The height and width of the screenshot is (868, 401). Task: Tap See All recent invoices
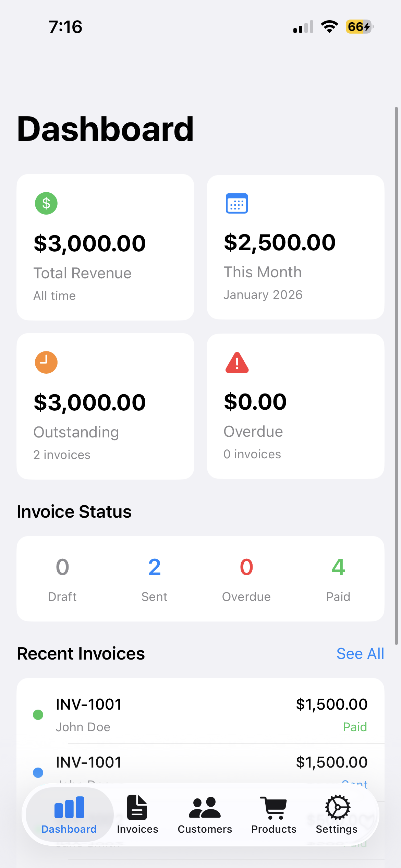coord(360,654)
